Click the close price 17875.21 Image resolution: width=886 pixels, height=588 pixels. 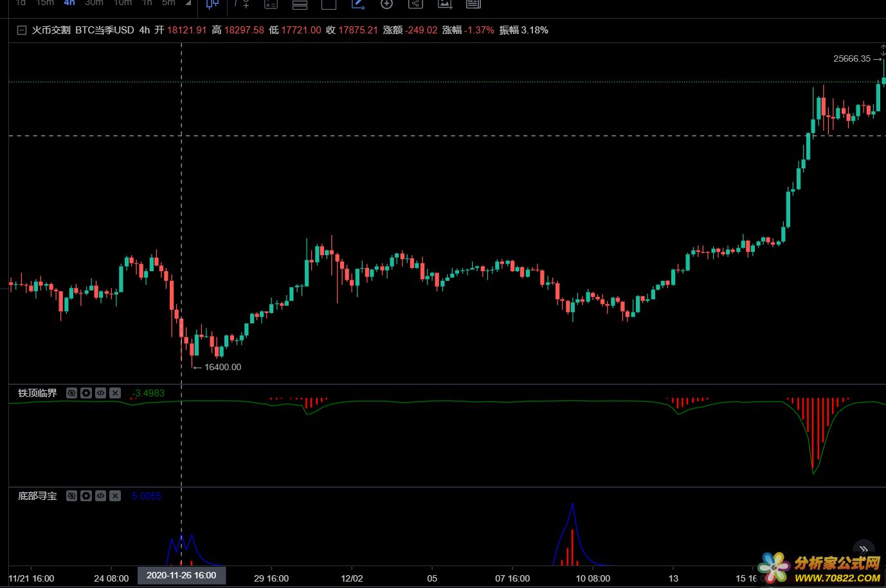(358, 30)
